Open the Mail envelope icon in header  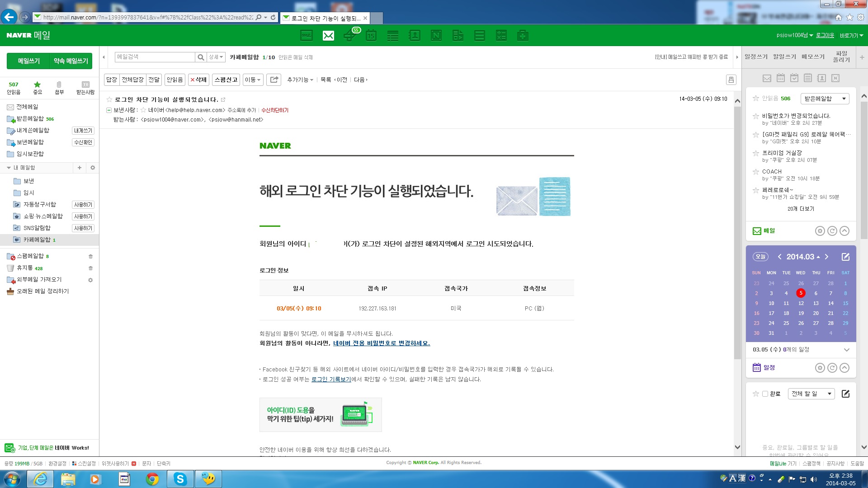coord(328,35)
